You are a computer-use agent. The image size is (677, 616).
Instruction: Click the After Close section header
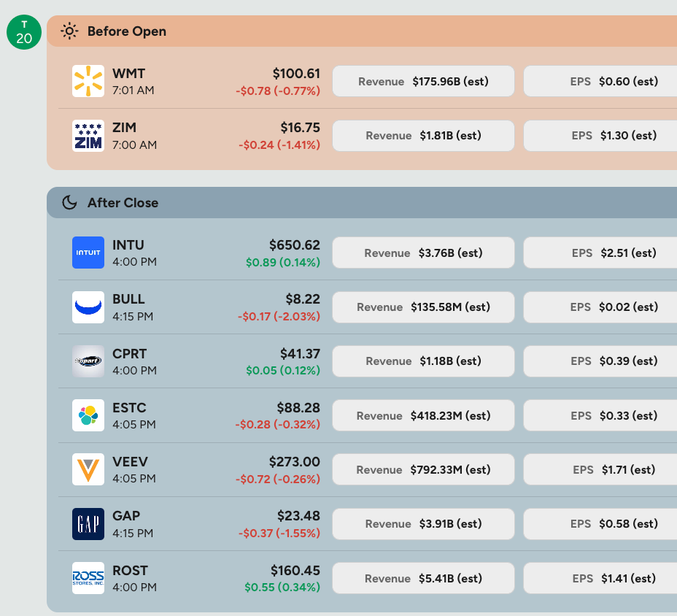(362, 203)
